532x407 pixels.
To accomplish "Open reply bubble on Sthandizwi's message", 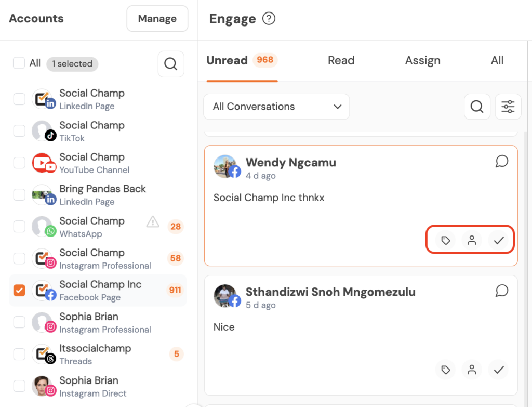I will pos(501,291).
